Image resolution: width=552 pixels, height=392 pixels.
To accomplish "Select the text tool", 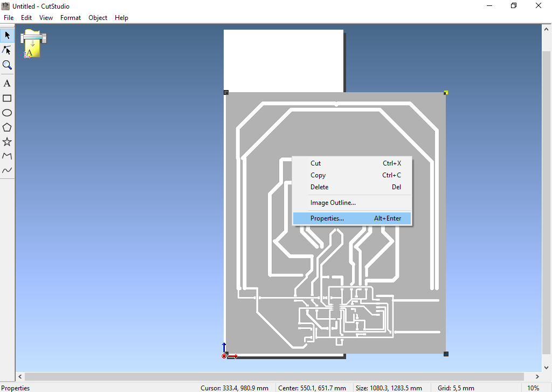I will coord(7,84).
